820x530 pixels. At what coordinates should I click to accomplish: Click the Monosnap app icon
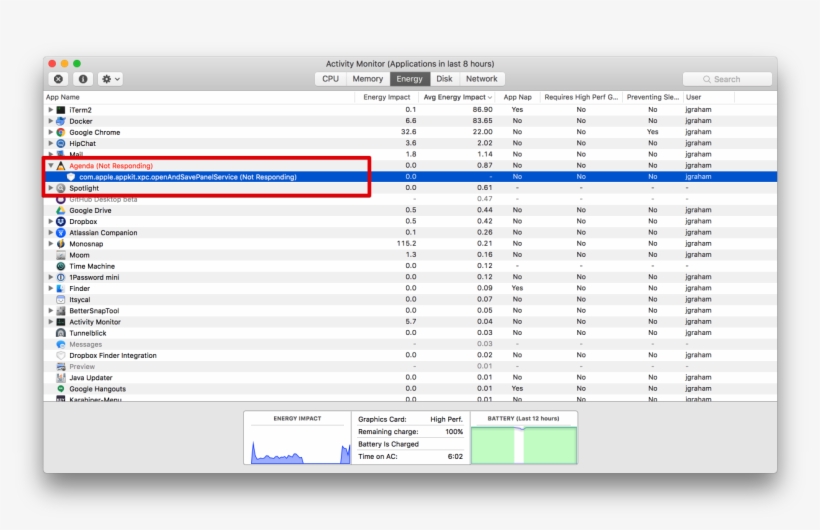pyautogui.click(x=61, y=244)
